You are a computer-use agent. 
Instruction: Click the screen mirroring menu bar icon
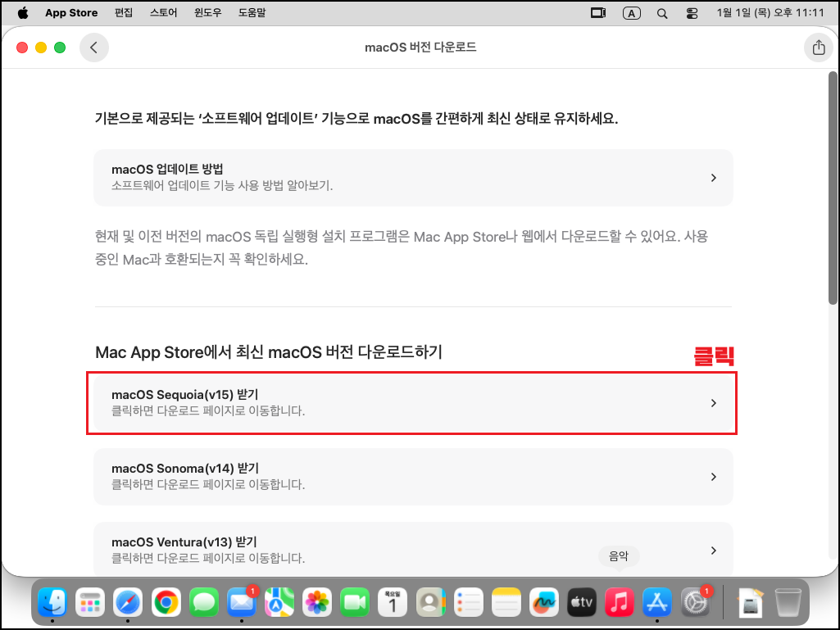pyautogui.click(x=598, y=13)
